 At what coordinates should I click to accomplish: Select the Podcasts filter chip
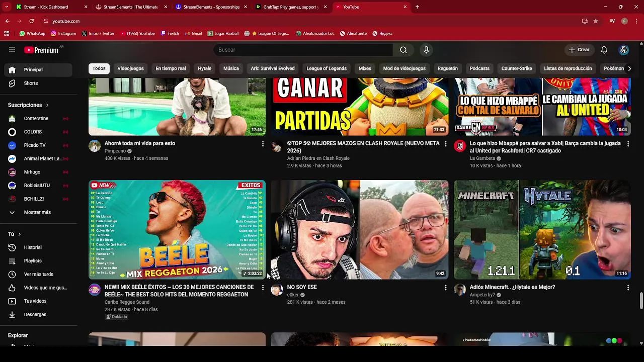[x=479, y=68]
